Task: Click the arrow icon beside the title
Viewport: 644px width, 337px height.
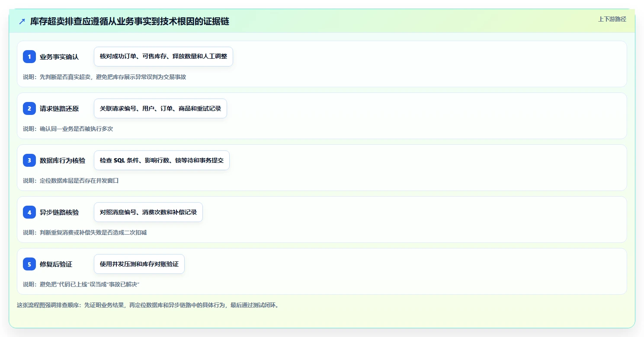Action: pos(22,22)
